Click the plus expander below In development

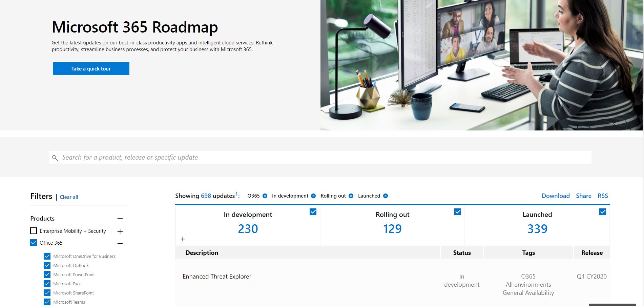183,239
